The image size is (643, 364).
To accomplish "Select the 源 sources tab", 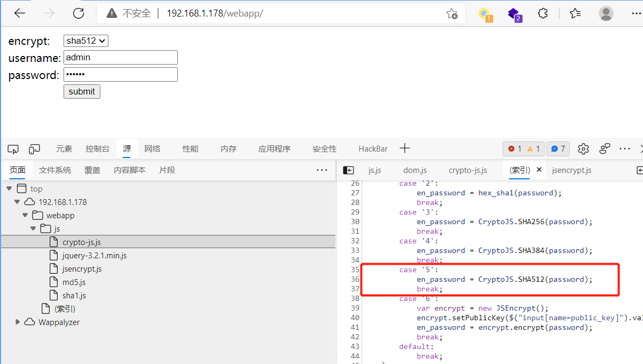I will [127, 149].
